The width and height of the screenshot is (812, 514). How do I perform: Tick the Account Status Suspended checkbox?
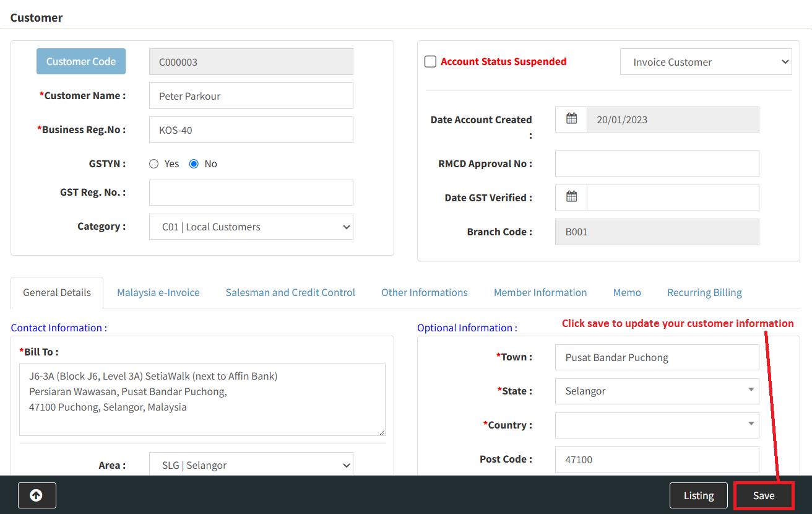(430, 62)
